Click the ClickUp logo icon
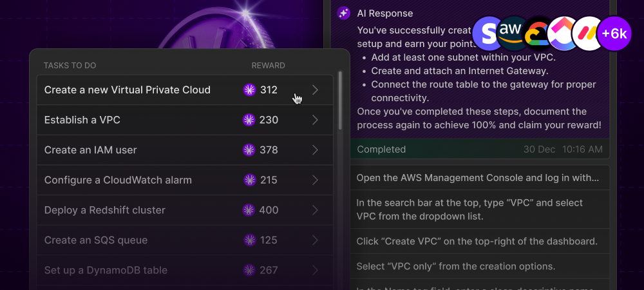Image resolution: width=644 pixels, height=290 pixels. (x=563, y=34)
